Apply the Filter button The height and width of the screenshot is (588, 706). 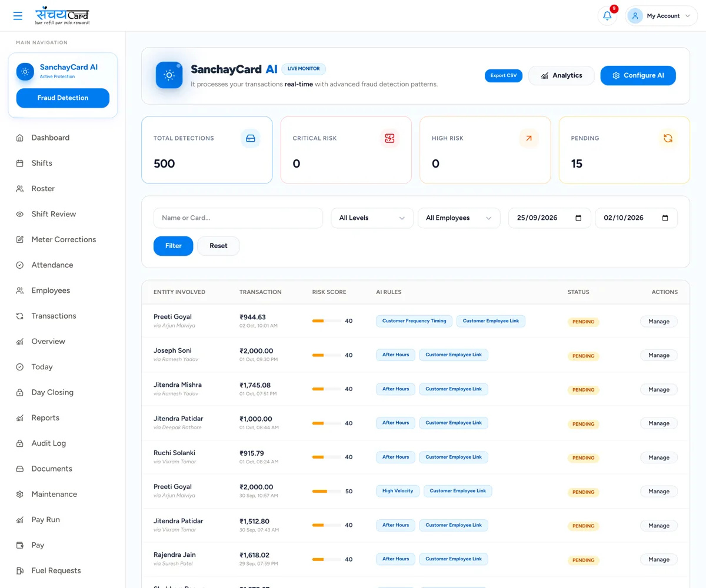click(x=173, y=246)
